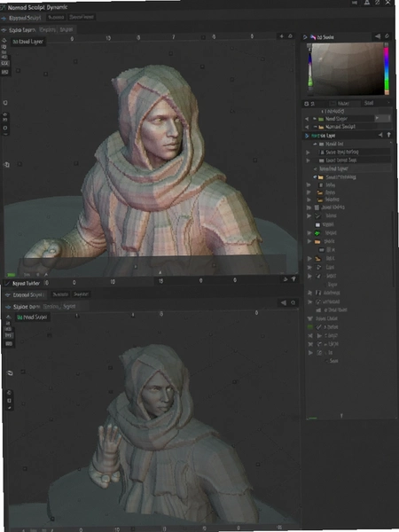Toggle the green indicator at the top viewport's bottom-left
Image resolution: width=399 pixels, height=532 pixels.
coord(12,275)
